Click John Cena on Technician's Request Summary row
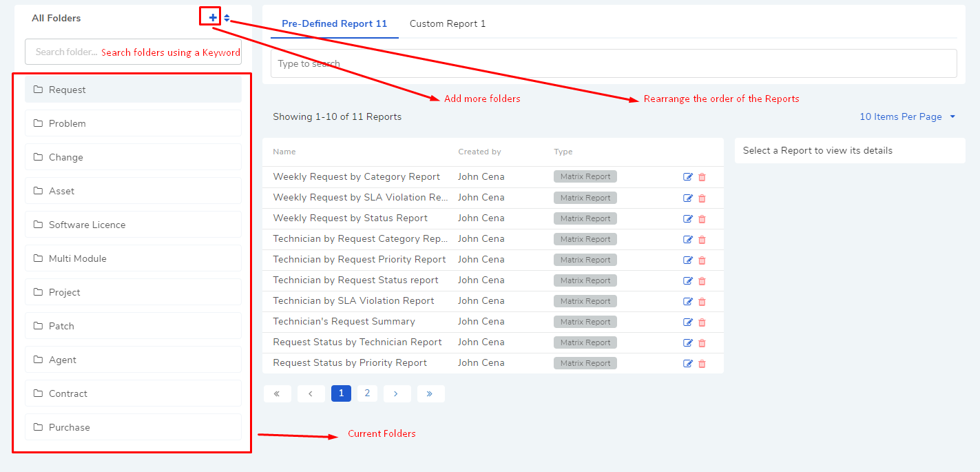The image size is (980, 472). 481,321
